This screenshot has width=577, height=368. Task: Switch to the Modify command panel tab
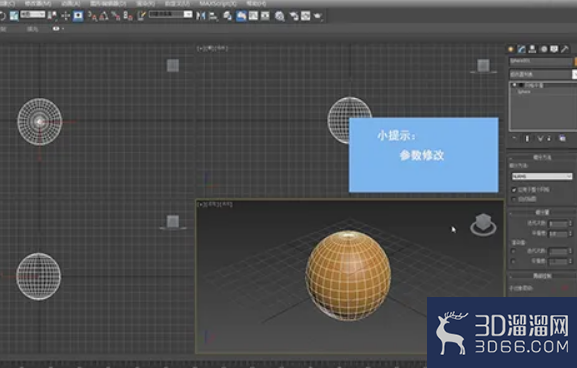point(521,49)
